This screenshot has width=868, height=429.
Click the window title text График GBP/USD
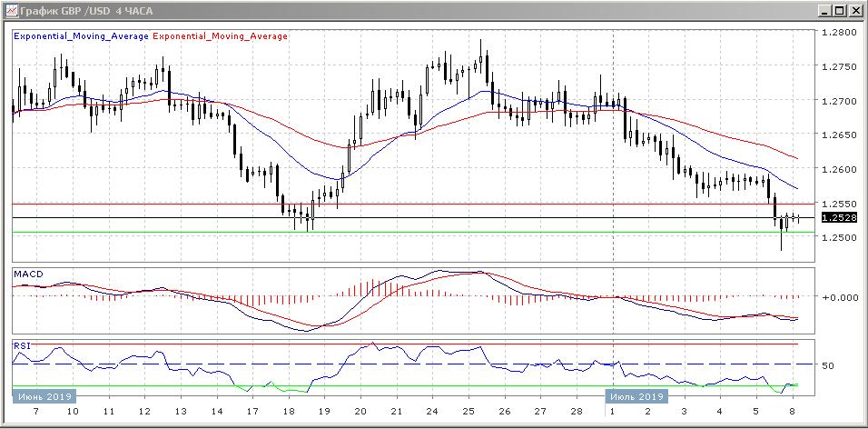[86, 10]
